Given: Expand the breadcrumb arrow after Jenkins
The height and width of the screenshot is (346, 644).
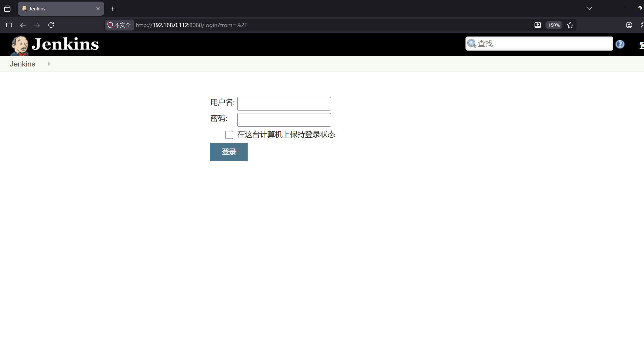Looking at the screenshot, I should pyautogui.click(x=49, y=64).
